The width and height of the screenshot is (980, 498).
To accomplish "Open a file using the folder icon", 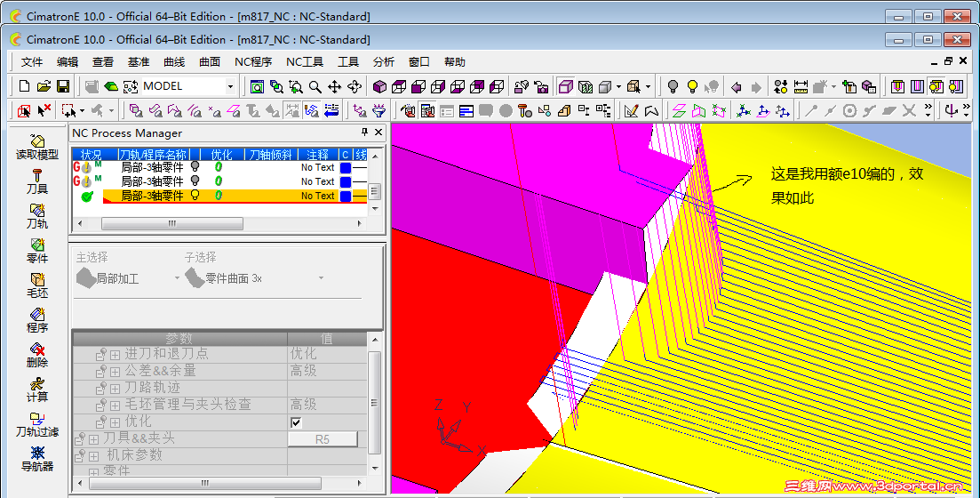I will pyautogui.click(x=44, y=86).
